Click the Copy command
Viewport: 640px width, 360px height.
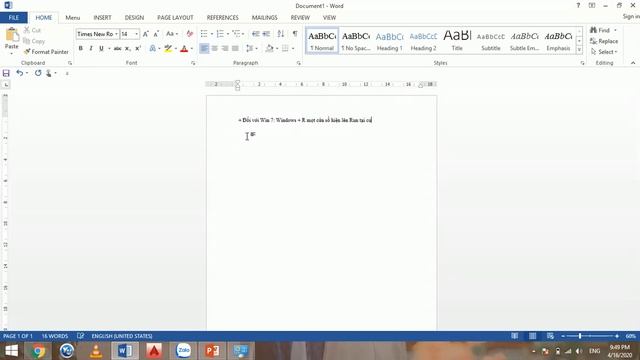pyautogui.click(x=34, y=41)
